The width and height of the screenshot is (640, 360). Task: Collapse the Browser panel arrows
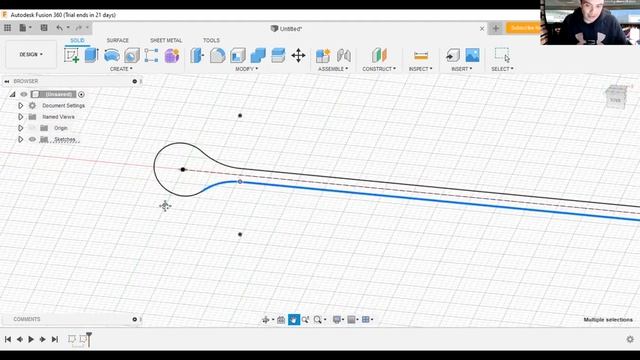(x=7, y=81)
